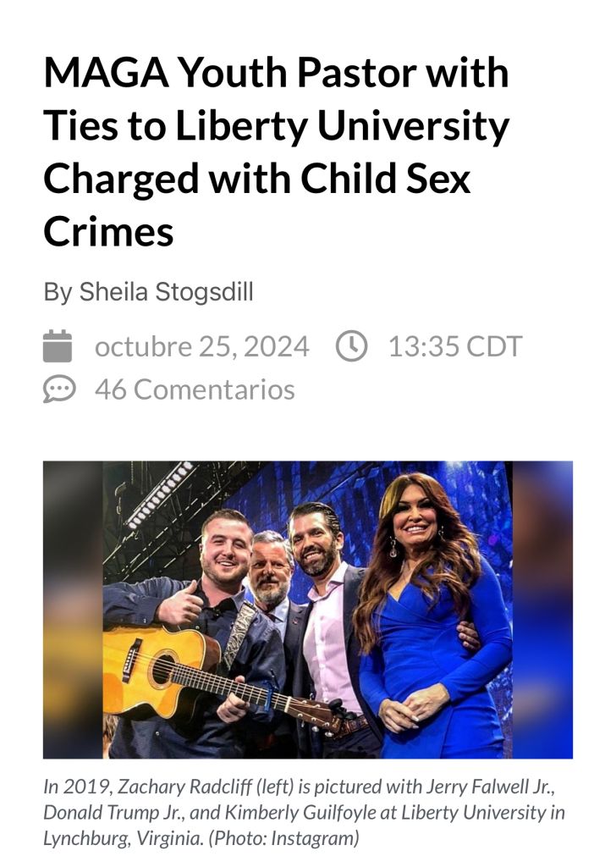Click the blurred left edge of the photo
Screen dimensions: 616x867
[73, 610]
